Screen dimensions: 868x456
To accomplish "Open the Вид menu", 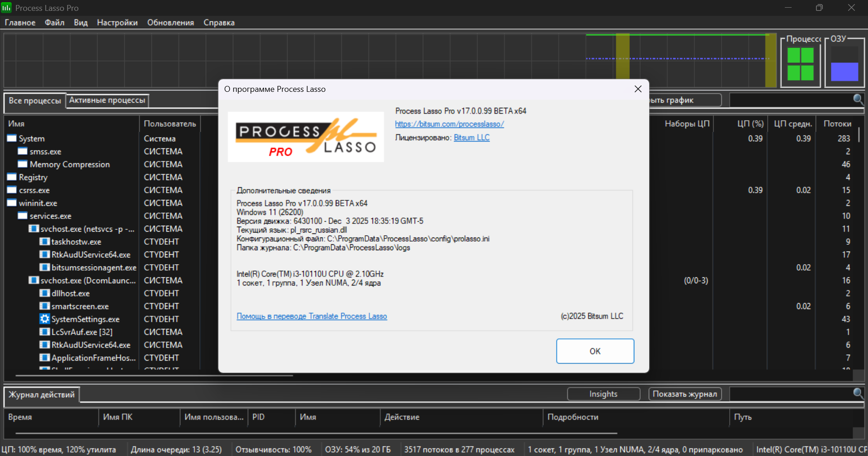I will pyautogui.click(x=80, y=23).
